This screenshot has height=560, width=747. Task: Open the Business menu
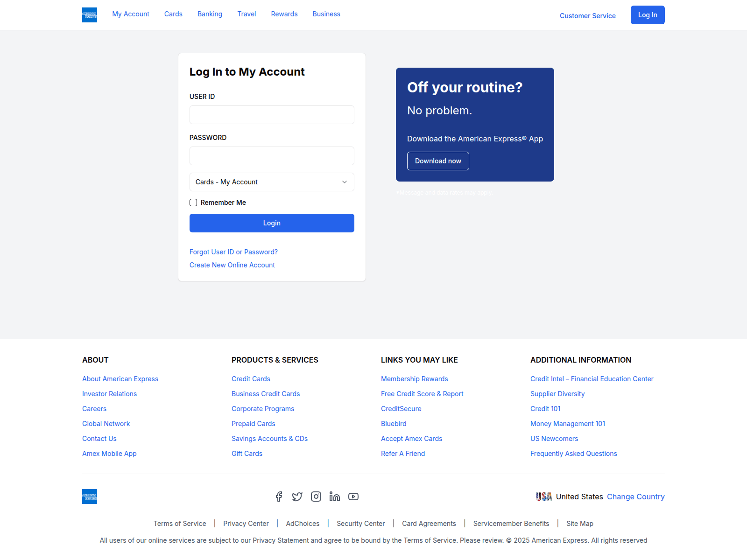click(x=326, y=14)
